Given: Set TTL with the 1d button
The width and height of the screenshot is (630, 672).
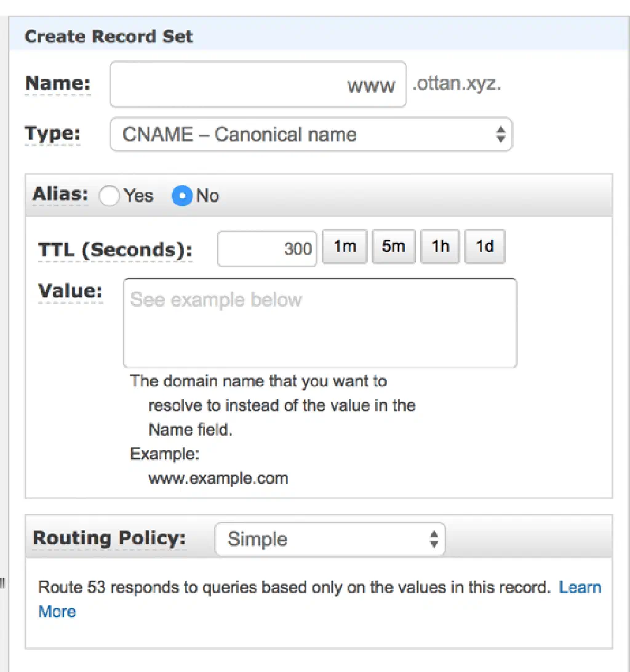Looking at the screenshot, I should [x=485, y=247].
